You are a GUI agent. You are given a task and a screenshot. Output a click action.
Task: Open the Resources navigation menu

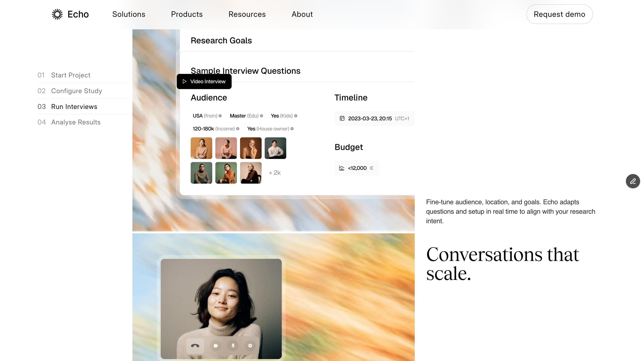tap(247, 14)
